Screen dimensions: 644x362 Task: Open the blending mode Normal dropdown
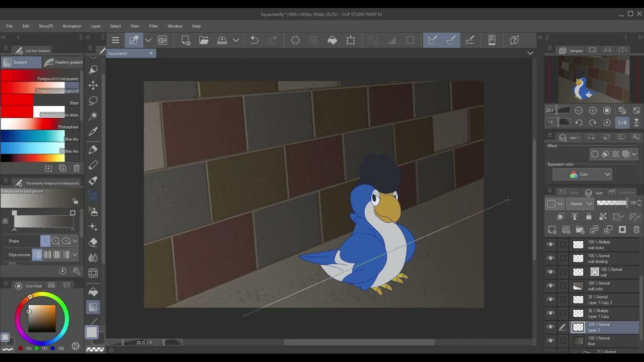(x=580, y=203)
